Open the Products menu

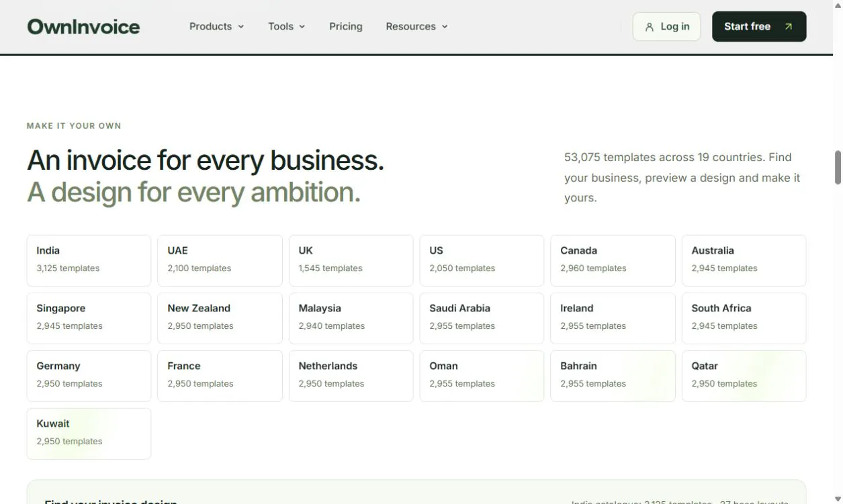click(216, 27)
